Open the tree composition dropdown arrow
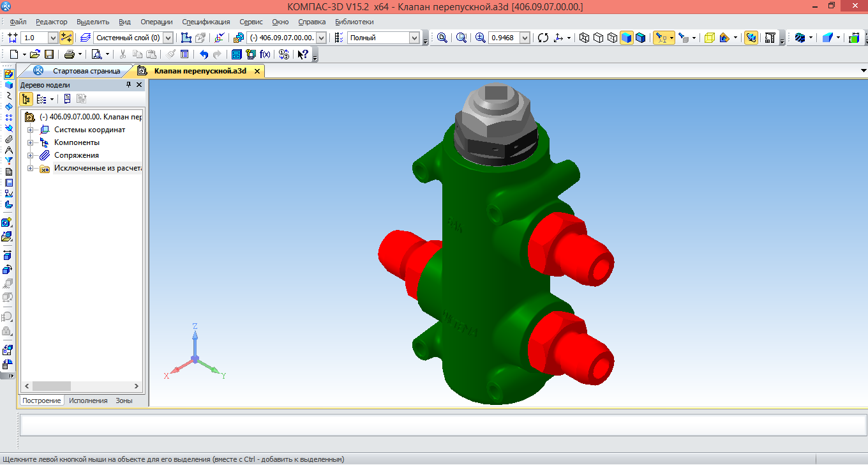This screenshot has width=868, height=465. coord(52,99)
